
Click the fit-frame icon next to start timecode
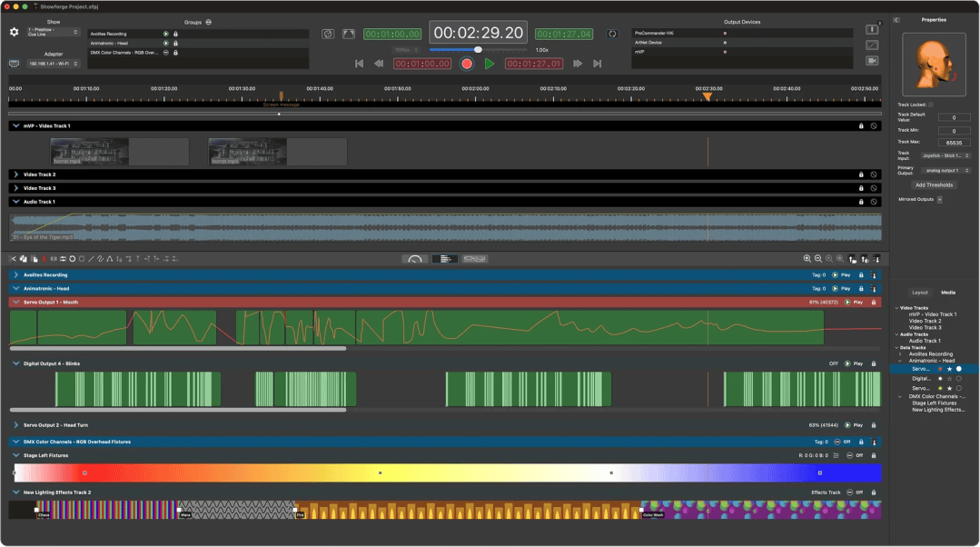(349, 34)
